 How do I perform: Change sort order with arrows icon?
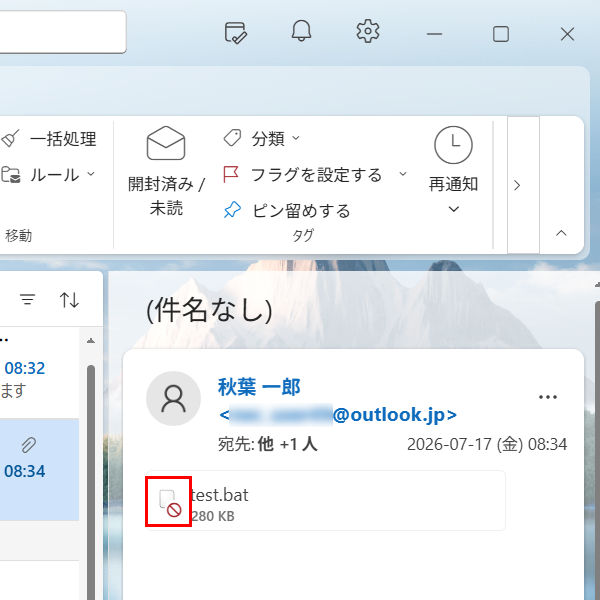tap(69, 300)
